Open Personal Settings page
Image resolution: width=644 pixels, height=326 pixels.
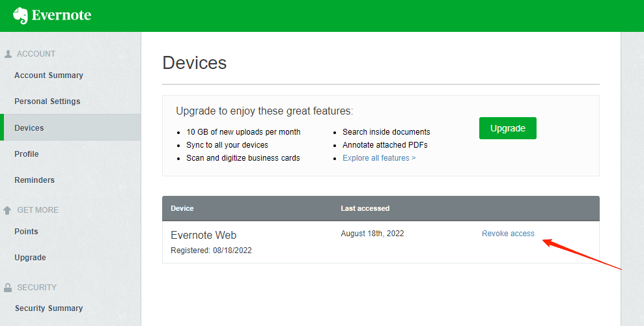click(48, 102)
